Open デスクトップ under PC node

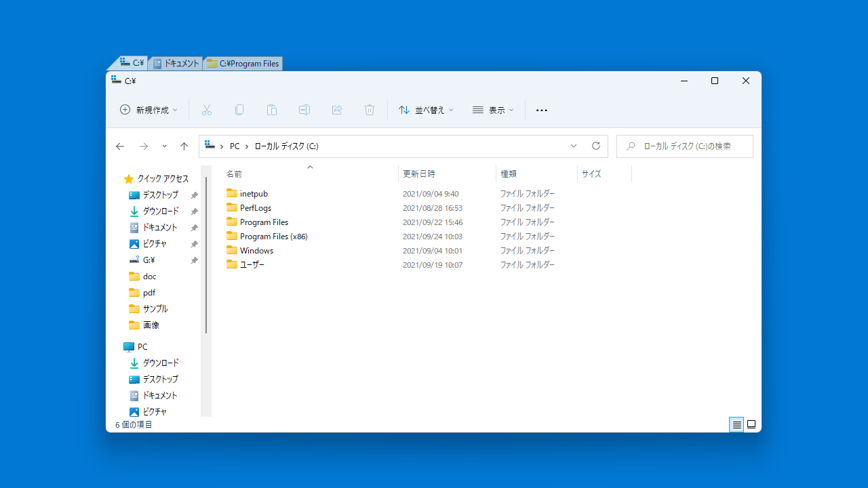point(160,380)
